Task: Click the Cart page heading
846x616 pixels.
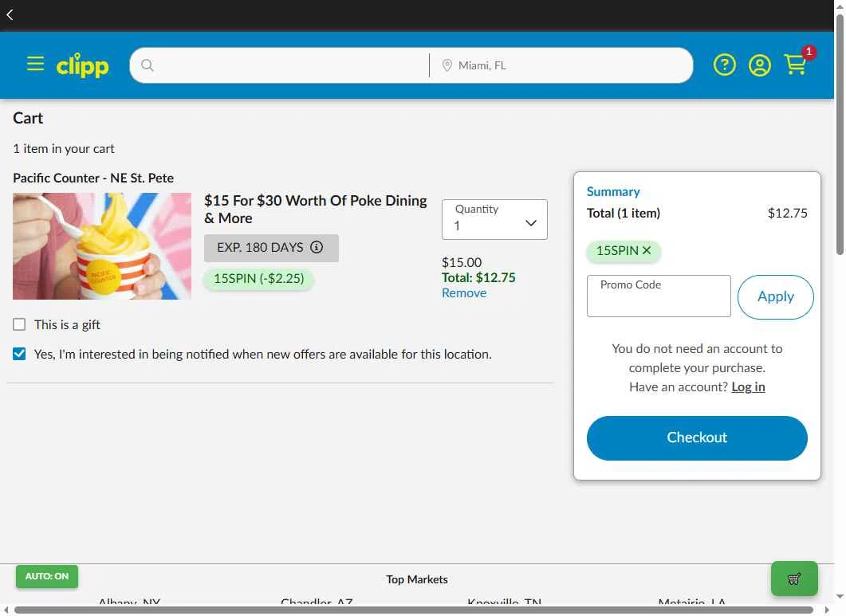Action: 28,118
